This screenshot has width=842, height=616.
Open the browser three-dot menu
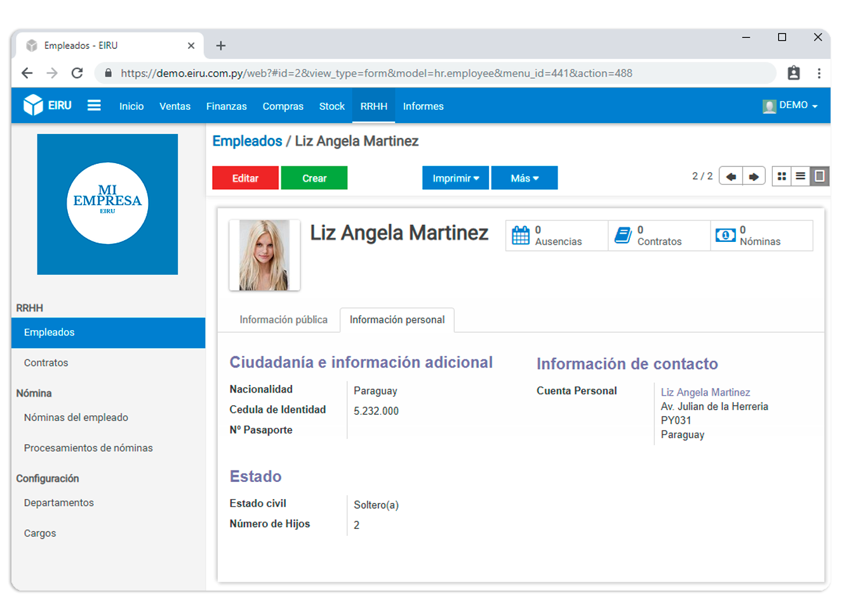click(819, 73)
